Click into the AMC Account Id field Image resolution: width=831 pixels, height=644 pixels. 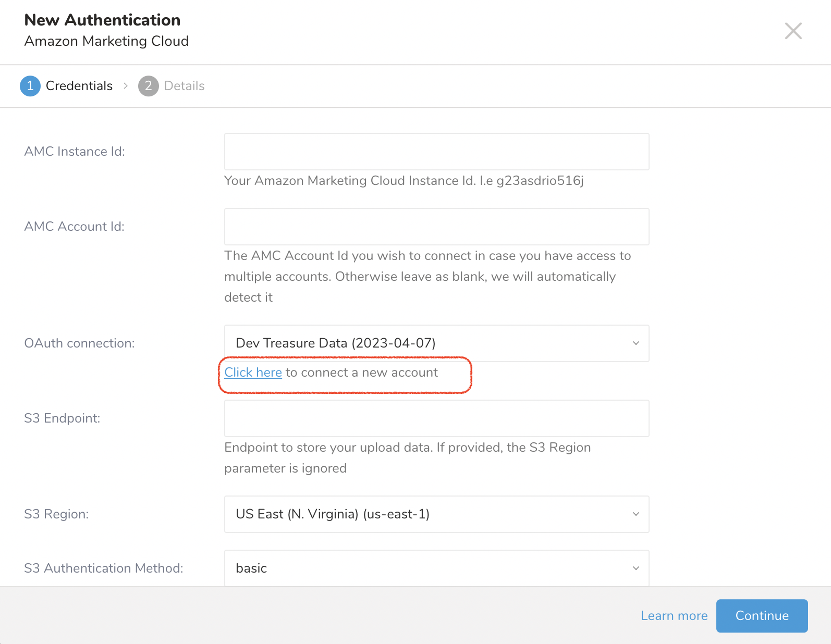click(x=436, y=227)
